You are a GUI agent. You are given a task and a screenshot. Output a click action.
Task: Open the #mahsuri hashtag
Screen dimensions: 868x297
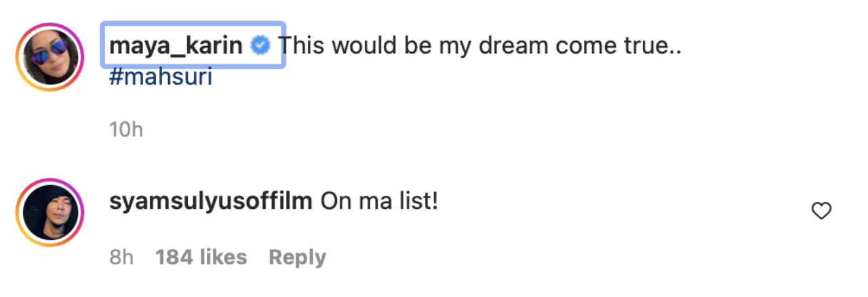(161, 77)
